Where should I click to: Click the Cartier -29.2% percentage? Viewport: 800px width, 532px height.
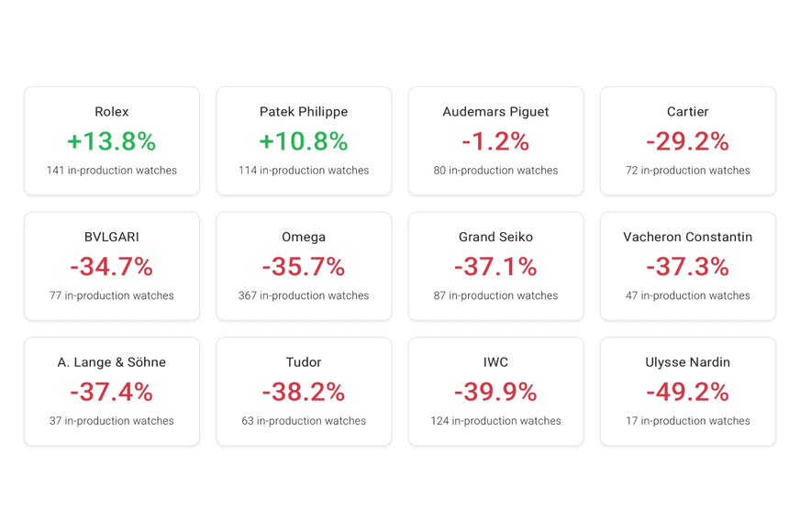tap(687, 141)
